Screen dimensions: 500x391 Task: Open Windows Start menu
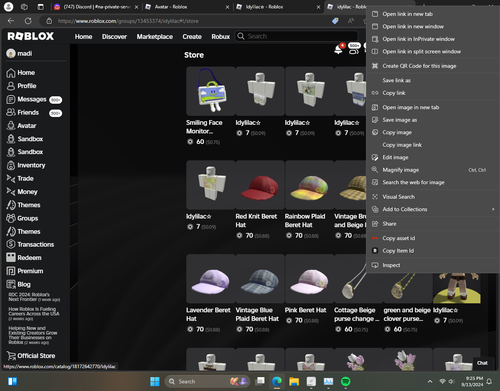[x=155, y=381]
